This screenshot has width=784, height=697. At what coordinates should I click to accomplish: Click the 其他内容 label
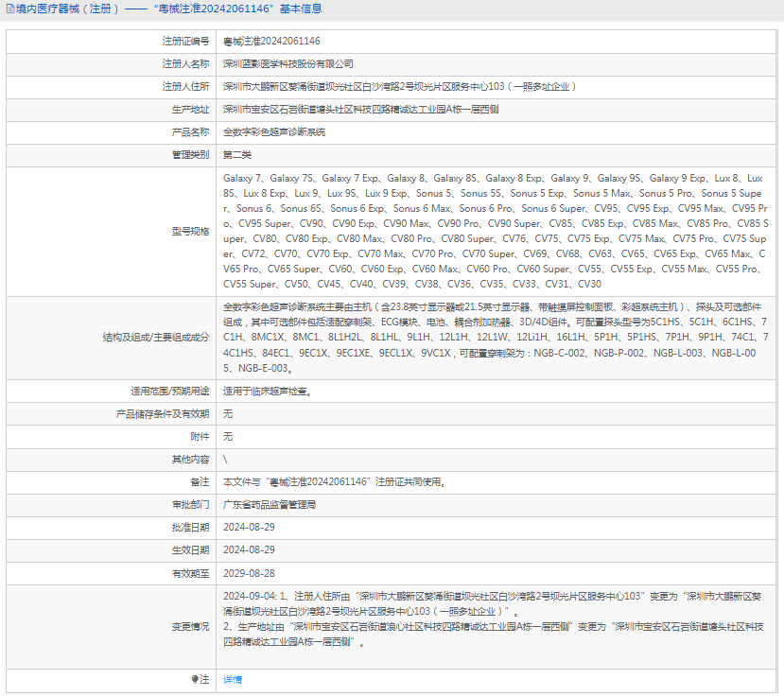190,459
